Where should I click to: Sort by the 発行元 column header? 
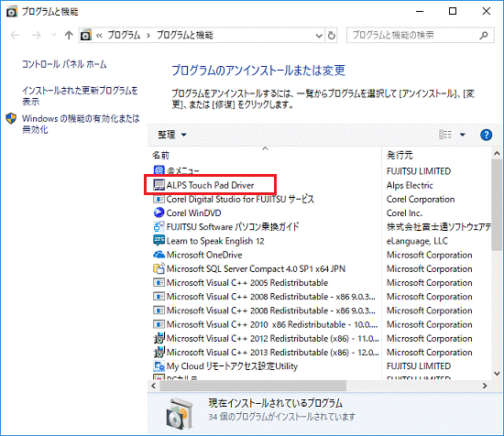click(436, 155)
